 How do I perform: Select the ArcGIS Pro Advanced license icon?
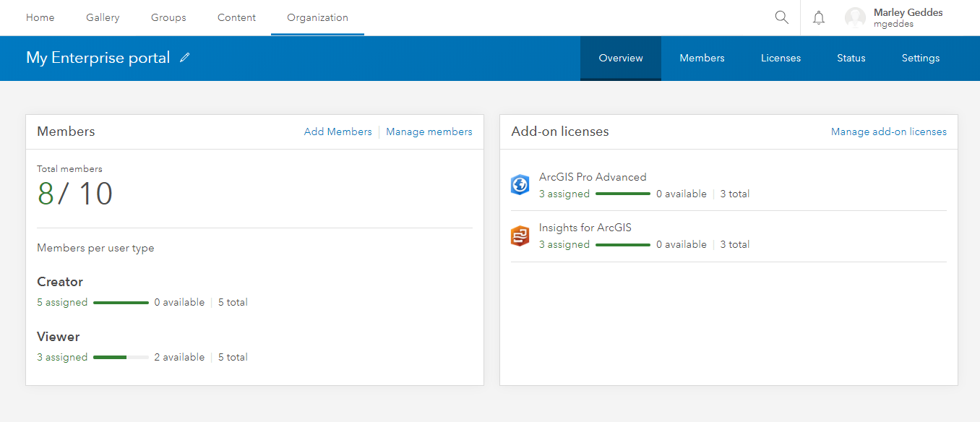pyautogui.click(x=520, y=185)
